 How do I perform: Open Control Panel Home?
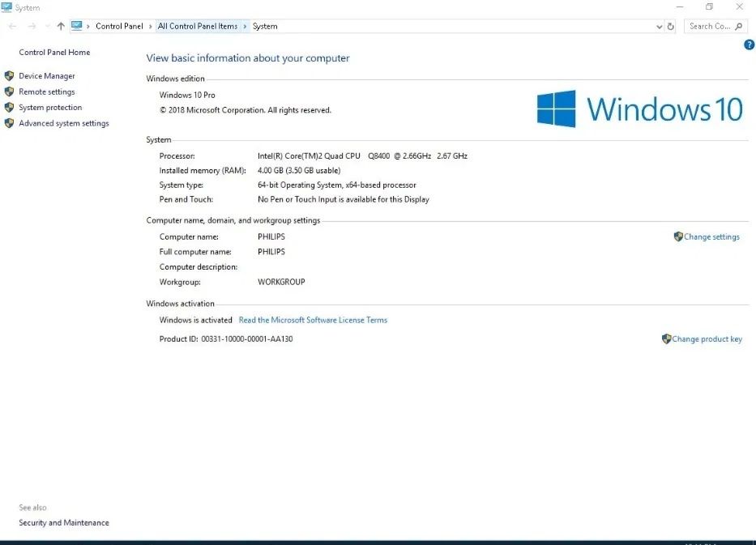[54, 52]
